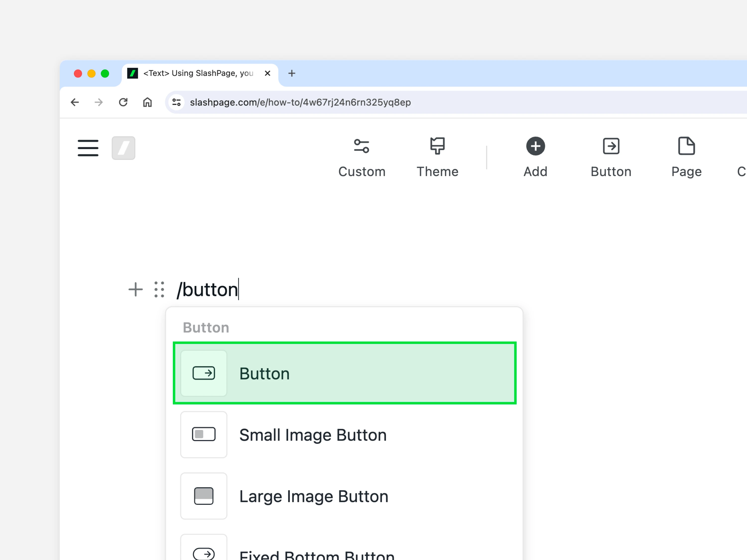
Task: Open the Theme paintbrush tool
Action: point(437,158)
